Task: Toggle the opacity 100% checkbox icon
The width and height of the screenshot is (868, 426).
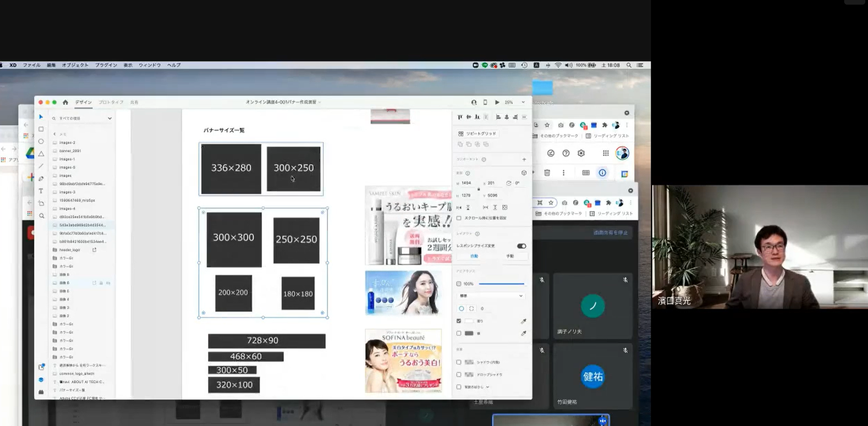Action: (x=459, y=284)
